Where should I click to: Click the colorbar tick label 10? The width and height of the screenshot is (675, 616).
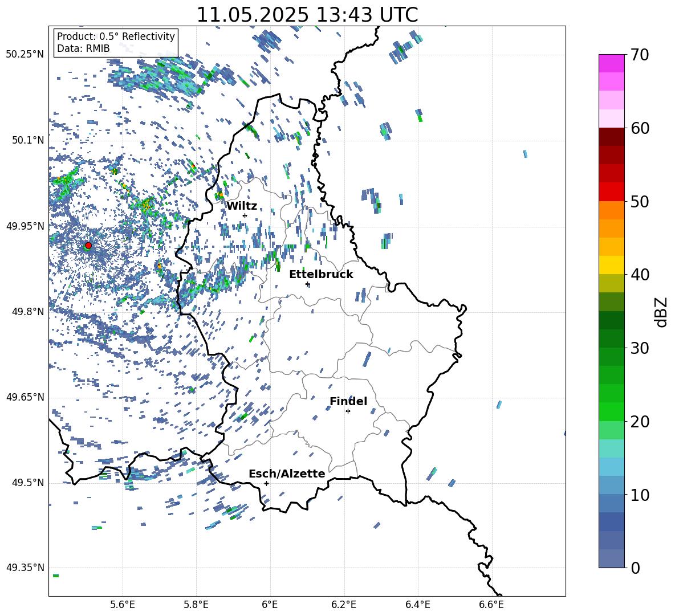(640, 495)
